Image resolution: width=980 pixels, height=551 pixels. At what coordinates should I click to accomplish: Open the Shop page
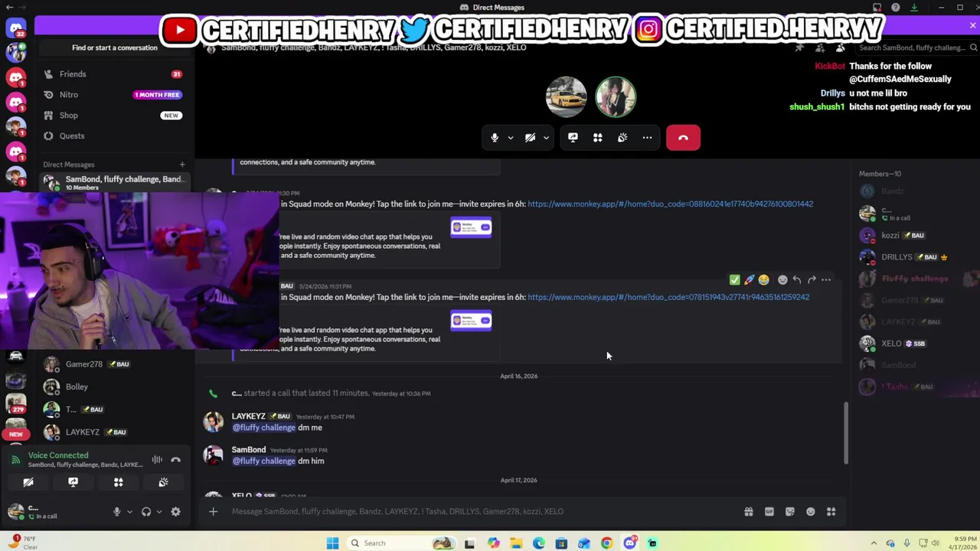click(x=113, y=116)
